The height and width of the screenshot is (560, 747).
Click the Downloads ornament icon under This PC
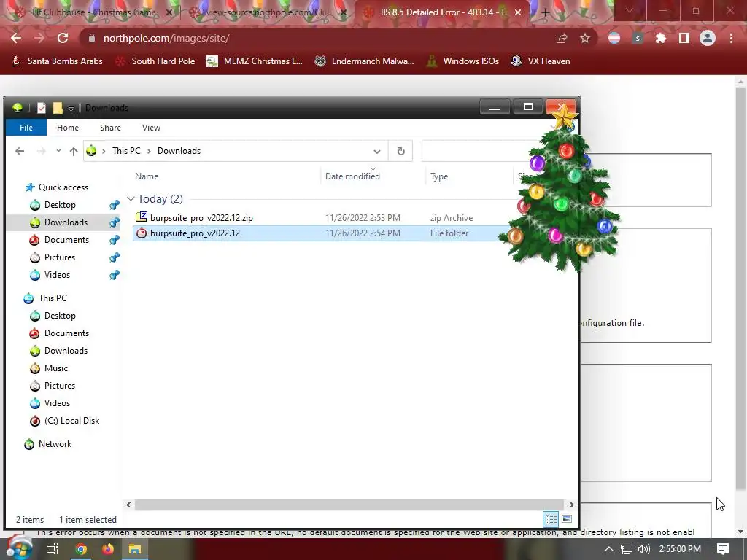[35, 351]
